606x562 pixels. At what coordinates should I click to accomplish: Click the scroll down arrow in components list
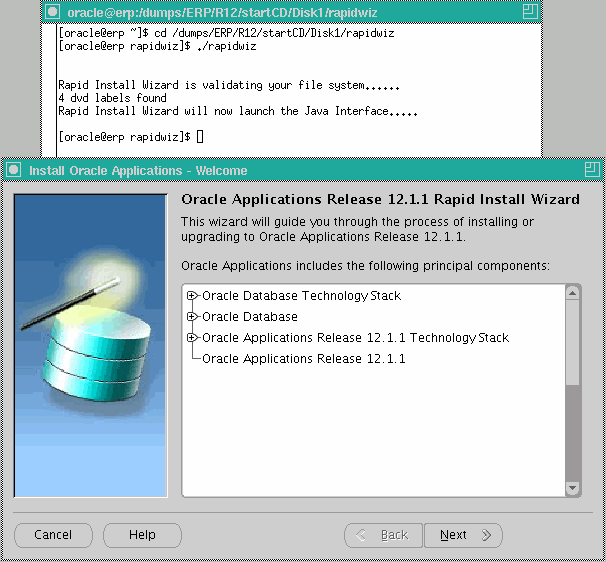(x=572, y=488)
